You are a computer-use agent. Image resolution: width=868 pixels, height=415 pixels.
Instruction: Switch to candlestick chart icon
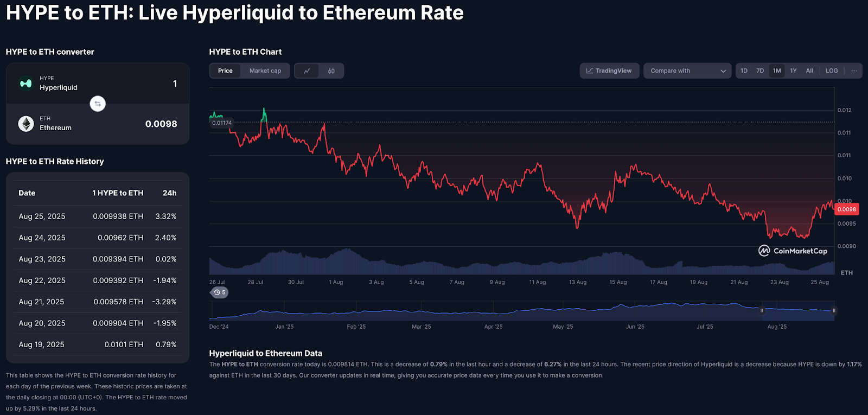[331, 71]
